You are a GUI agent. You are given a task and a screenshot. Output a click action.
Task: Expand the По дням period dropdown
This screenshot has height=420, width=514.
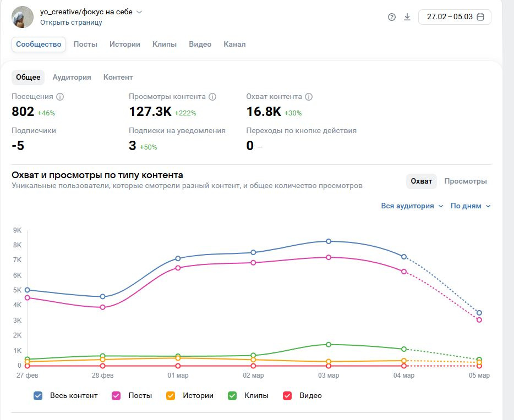pos(471,206)
